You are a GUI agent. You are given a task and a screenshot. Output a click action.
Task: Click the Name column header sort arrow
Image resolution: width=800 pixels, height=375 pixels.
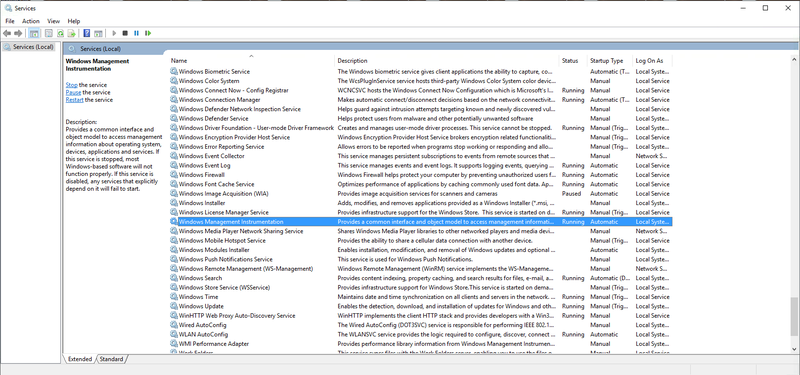pos(252,56)
